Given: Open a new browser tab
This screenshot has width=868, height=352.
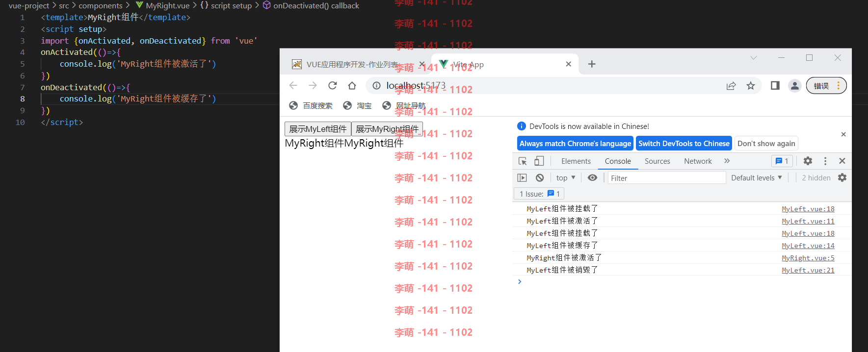Looking at the screenshot, I should [592, 64].
